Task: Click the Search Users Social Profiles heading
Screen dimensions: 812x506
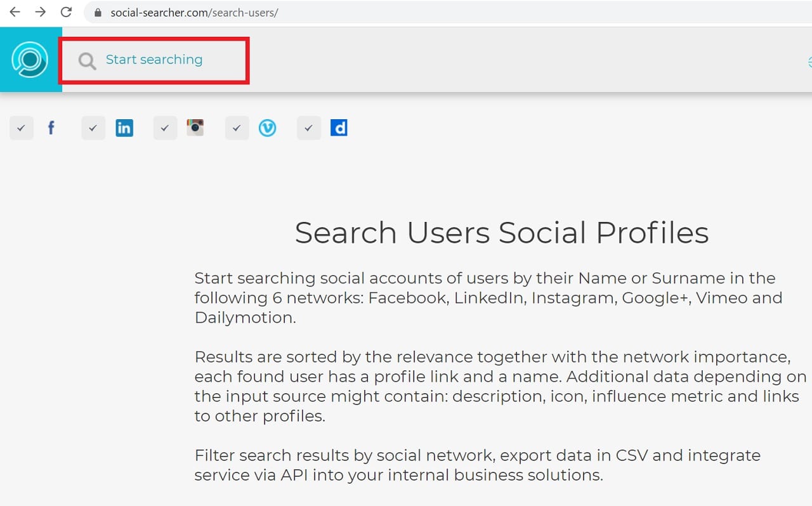Action: [x=501, y=233]
